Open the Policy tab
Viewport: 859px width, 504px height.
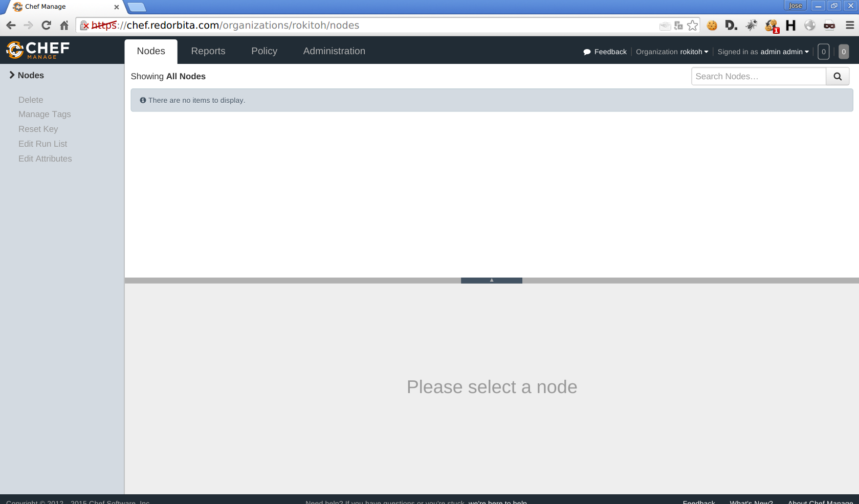pos(264,51)
